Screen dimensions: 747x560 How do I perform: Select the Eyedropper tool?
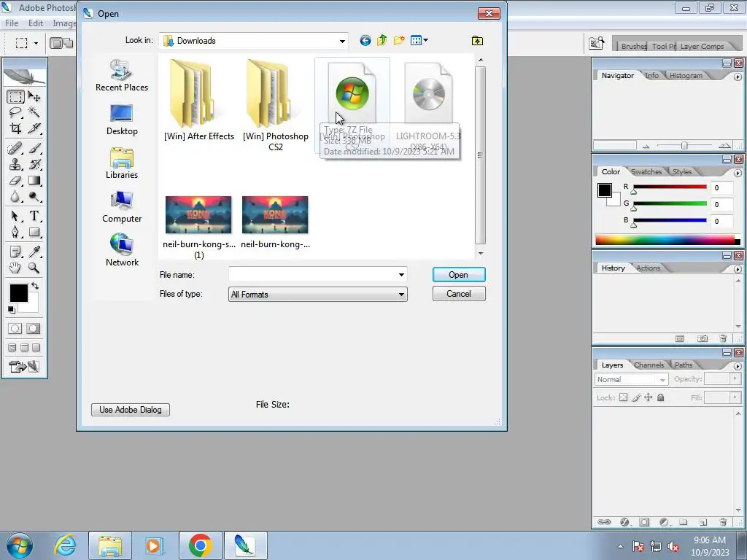coord(34,252)
